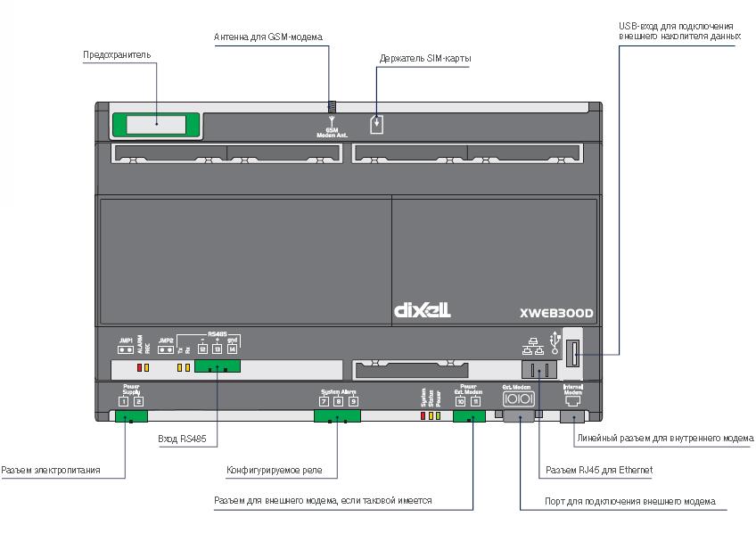Click the 'System Alarm' text on device
The width and height of the screenshot is (756, 550).
pyautogui.click(x=339, y=392)
